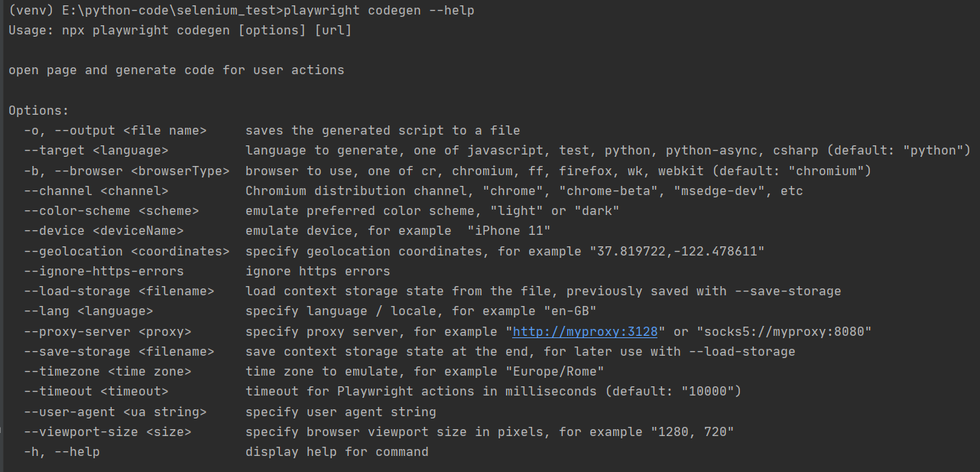
Task: Click the '--load-storage <filename>' option text
Action: click(118, 291)
